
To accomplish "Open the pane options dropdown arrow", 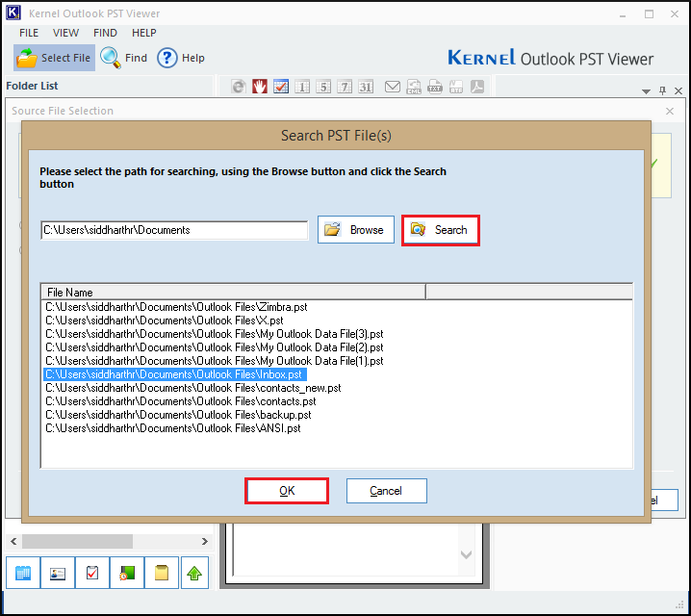I will 646,91.
